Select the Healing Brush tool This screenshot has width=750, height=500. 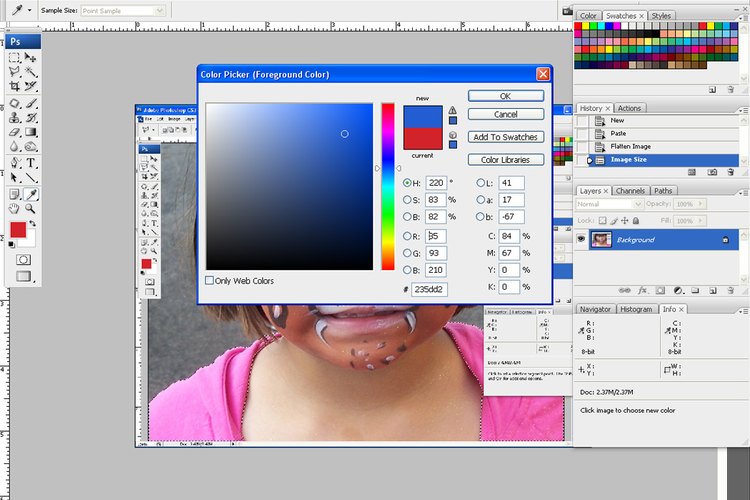14,103
